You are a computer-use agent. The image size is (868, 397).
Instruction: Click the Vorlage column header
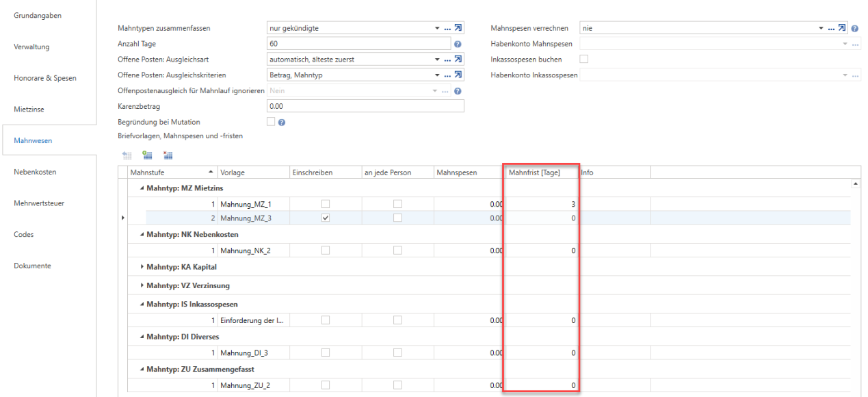(253, 172)
